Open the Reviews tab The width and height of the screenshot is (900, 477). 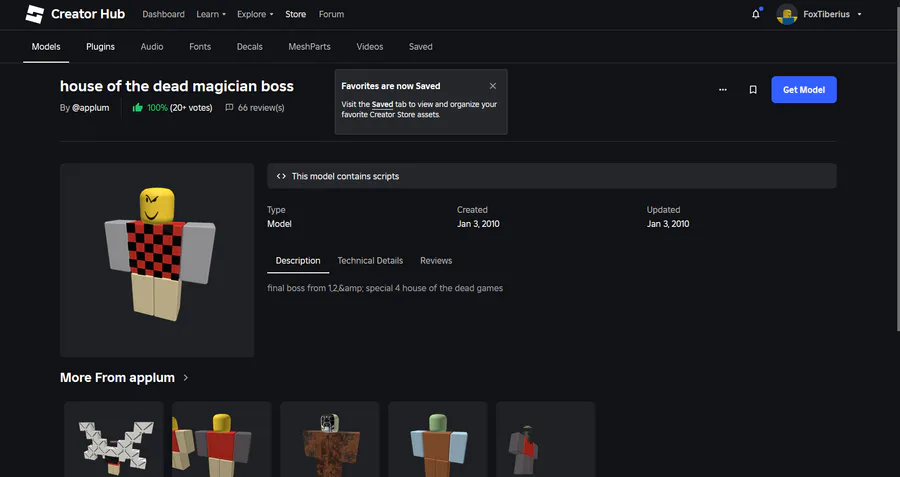[436, 261]
